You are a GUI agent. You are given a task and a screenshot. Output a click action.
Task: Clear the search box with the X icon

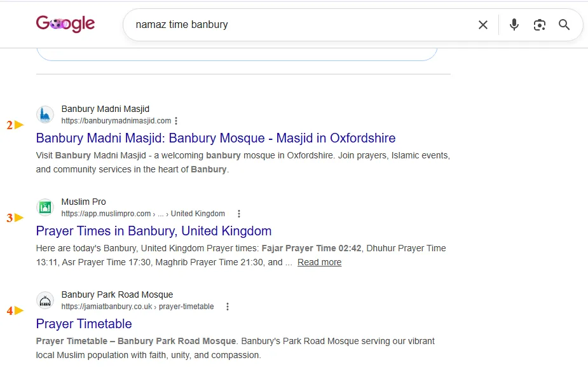pyautogui.click(x=483, y=25)
